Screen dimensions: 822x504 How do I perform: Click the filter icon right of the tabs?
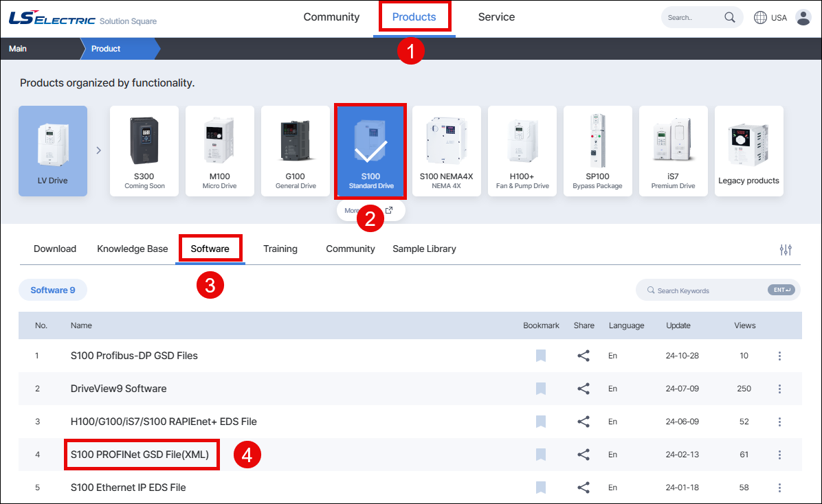[x=785, y=249]
